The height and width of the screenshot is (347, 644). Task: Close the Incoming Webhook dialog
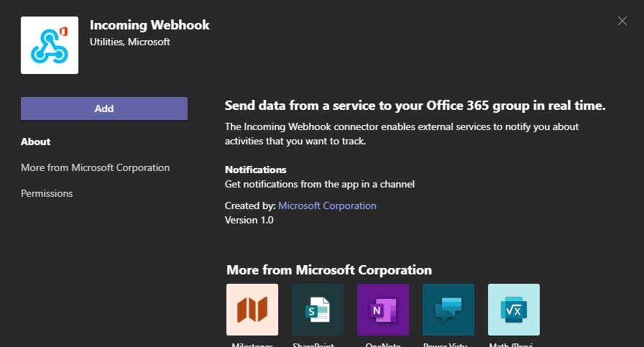tap(622, 21)
